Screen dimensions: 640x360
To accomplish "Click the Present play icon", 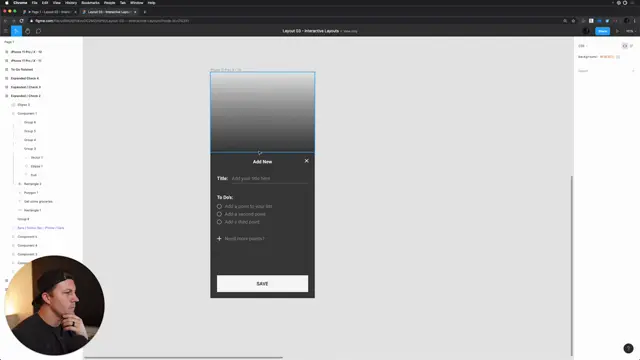I will [x=617, y=31].
